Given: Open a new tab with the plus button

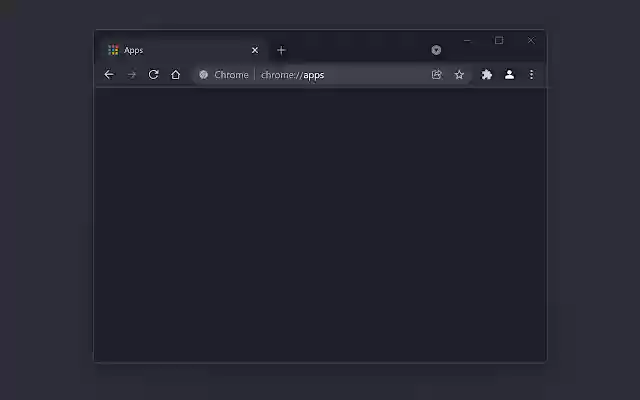Looking at the screenshot, I should [x=281, y=50].
